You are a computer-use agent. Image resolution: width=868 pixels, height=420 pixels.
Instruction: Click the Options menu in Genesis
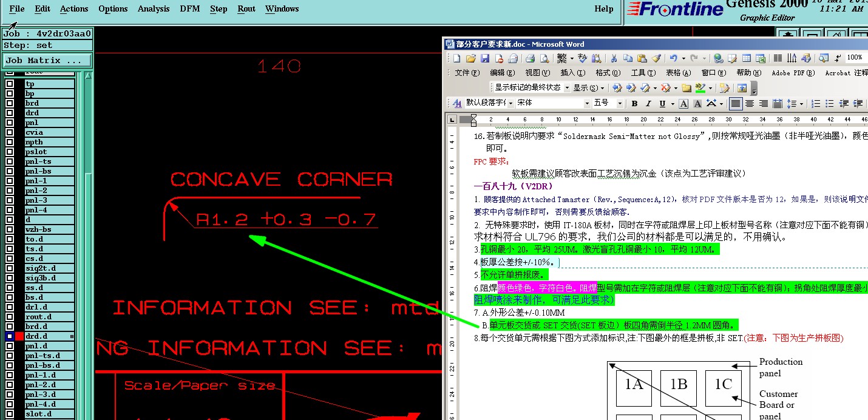coord(113,8)
